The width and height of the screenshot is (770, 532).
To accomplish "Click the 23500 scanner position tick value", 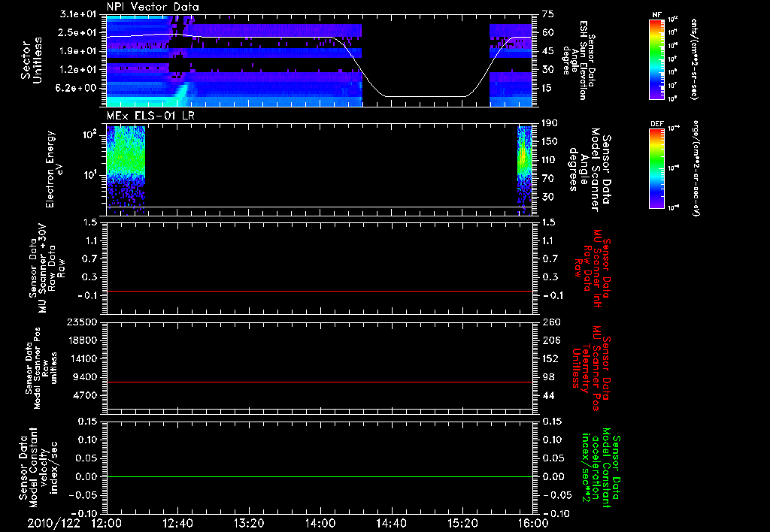I will (x=82, y=322).
